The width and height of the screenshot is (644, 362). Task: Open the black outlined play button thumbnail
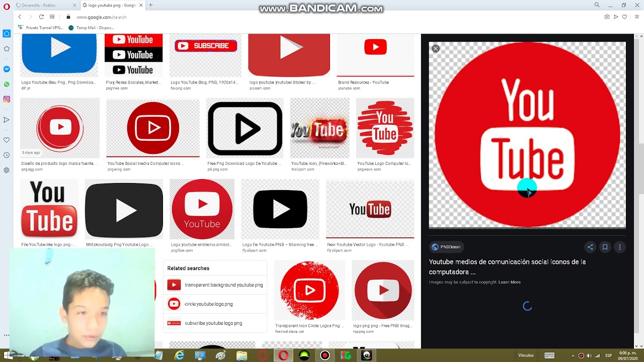[245, 128]
